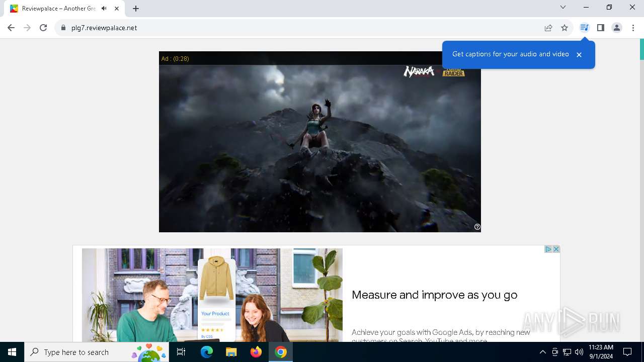Open the Chrome profile avatar

[617, 28]
